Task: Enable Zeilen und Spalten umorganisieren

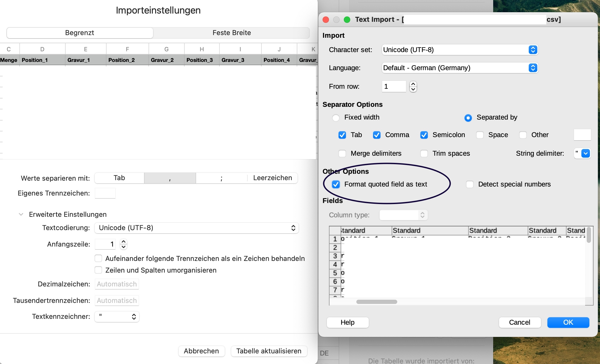Action: click(99, 270)
